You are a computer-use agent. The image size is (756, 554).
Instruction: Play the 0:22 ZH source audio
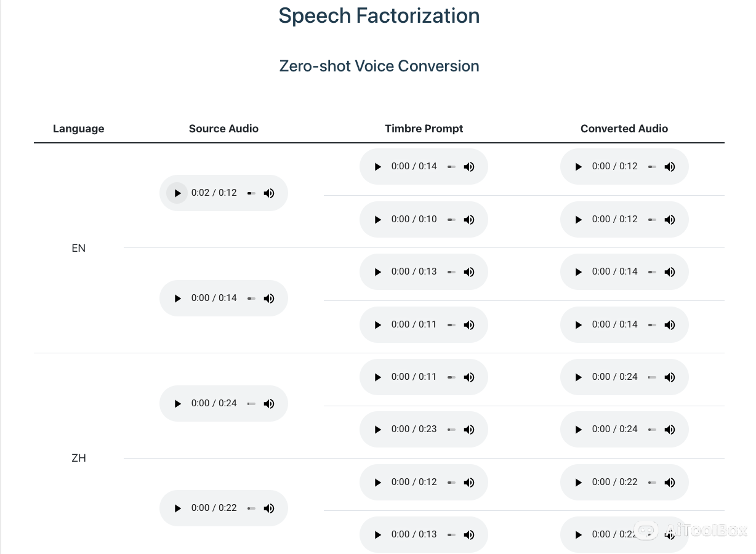pos(177,508)
